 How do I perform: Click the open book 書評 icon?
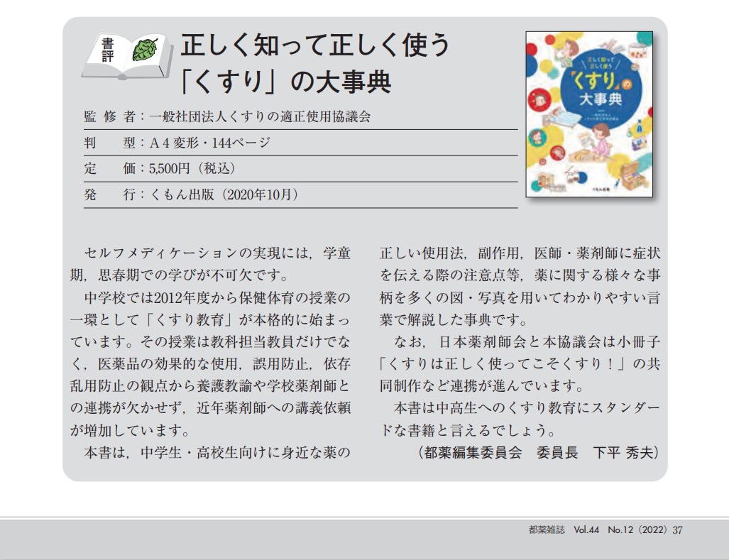point(124,54)
